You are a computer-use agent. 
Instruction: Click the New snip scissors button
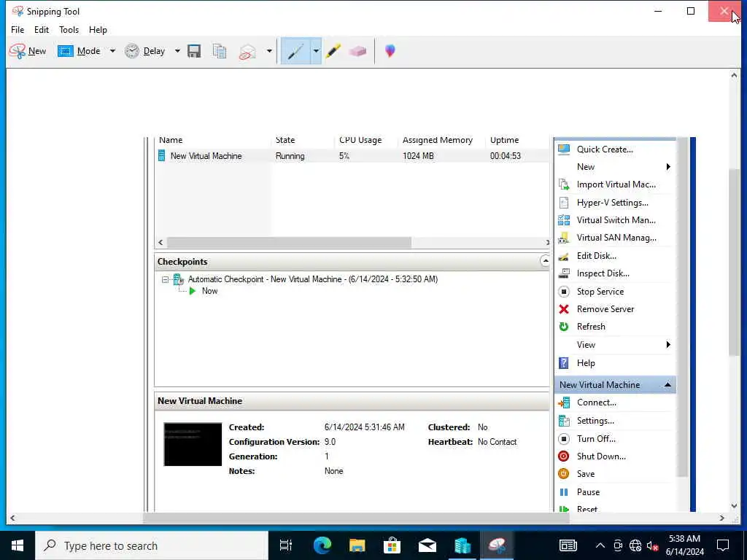coord(28,51)
